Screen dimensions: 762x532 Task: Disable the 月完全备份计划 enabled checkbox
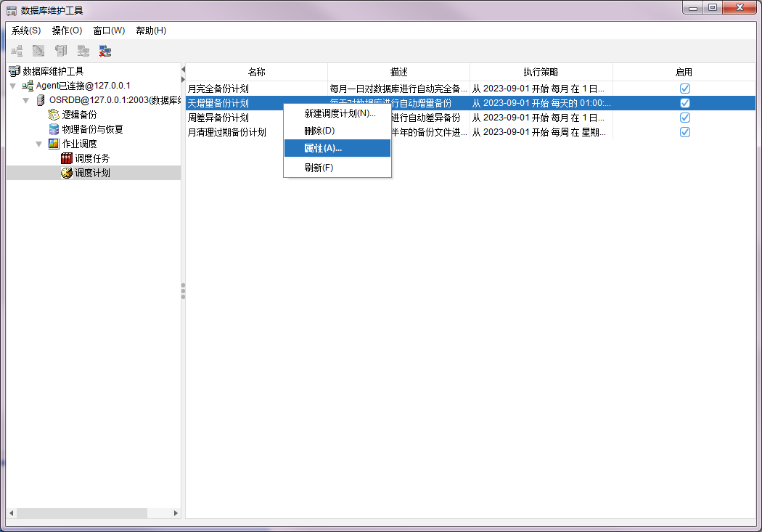click(x=684, y=89)
